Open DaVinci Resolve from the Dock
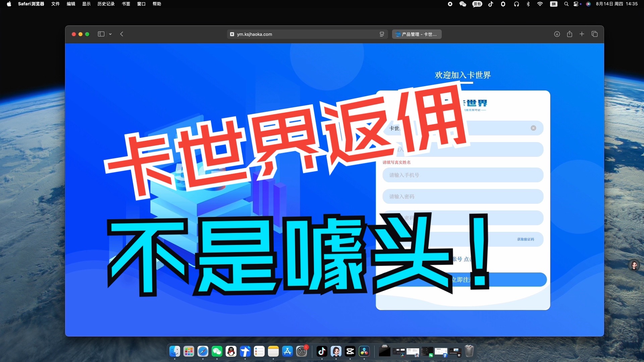The image size is (644, 362). 364,351
